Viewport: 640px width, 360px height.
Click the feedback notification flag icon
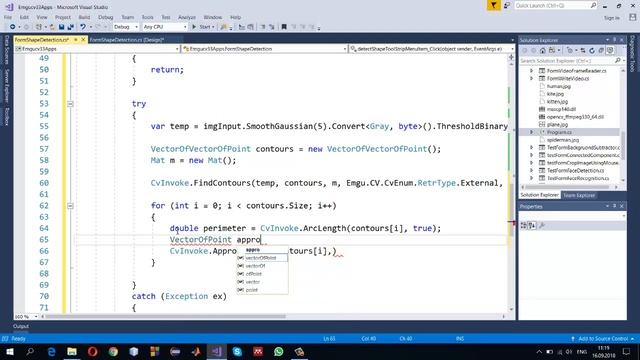493,5
